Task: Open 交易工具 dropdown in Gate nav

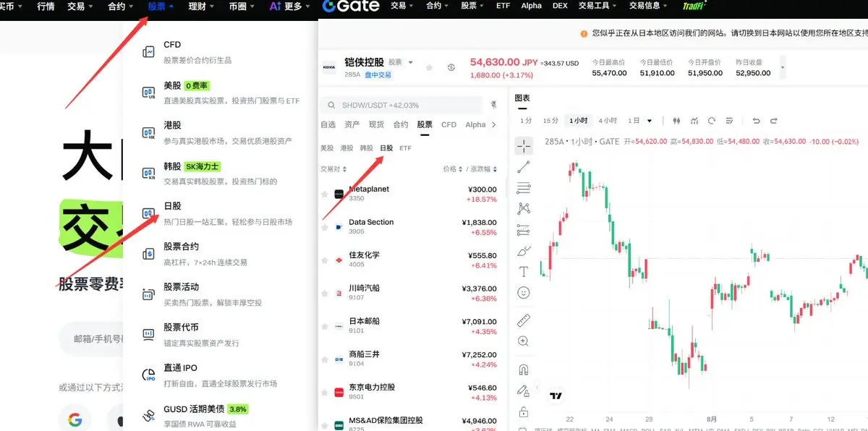Action: click(x=597, y=6)
